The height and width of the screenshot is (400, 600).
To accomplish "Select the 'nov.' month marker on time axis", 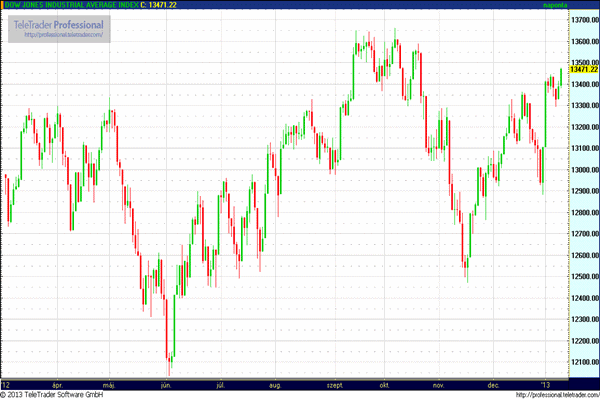I will (437, 383).
